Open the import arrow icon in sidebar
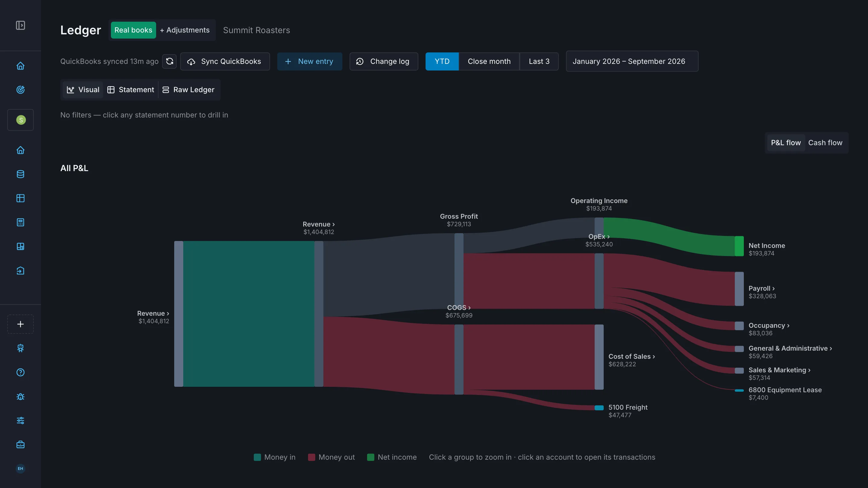Image resolution: width=868 pixels, height=488 pixels. (x=20, y=271)
